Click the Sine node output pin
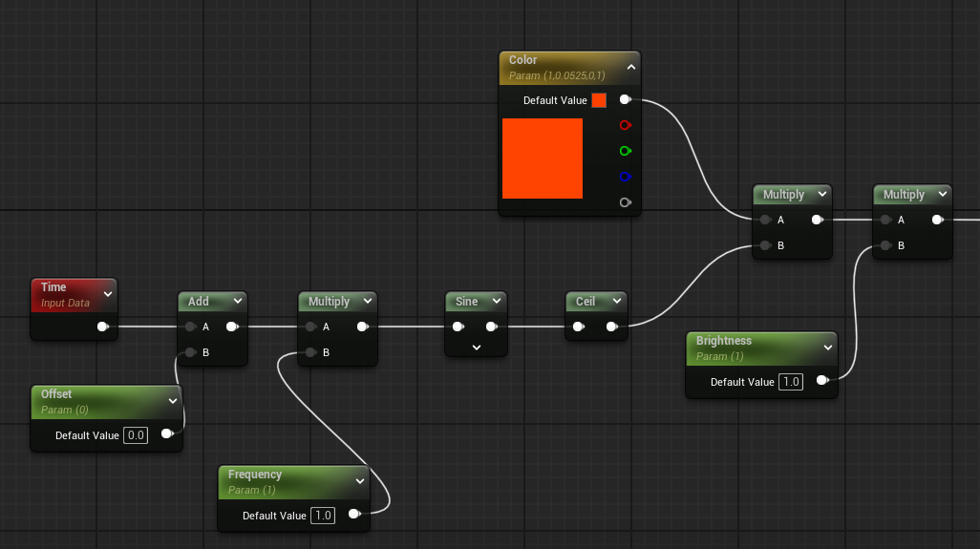Screen dimensions: 980x549 [491, 327]
